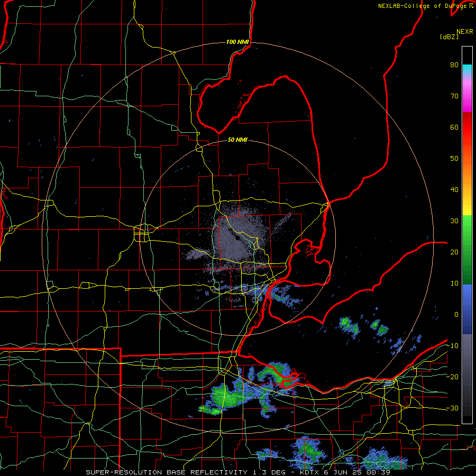
Task: Click the 20 dBZ scale value
Action: click(454, 252)
